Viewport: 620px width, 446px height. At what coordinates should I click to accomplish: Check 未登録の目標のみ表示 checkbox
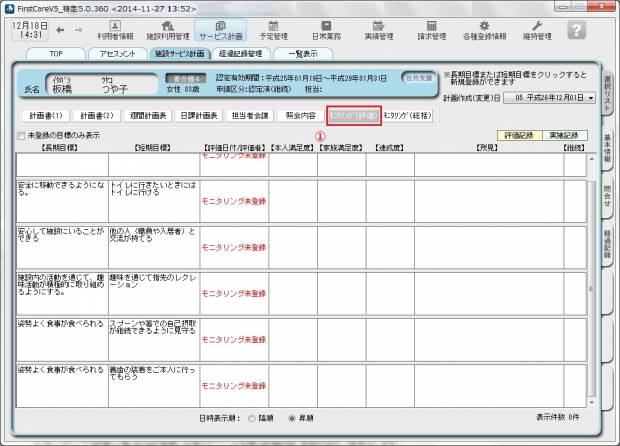pos(21,135)
